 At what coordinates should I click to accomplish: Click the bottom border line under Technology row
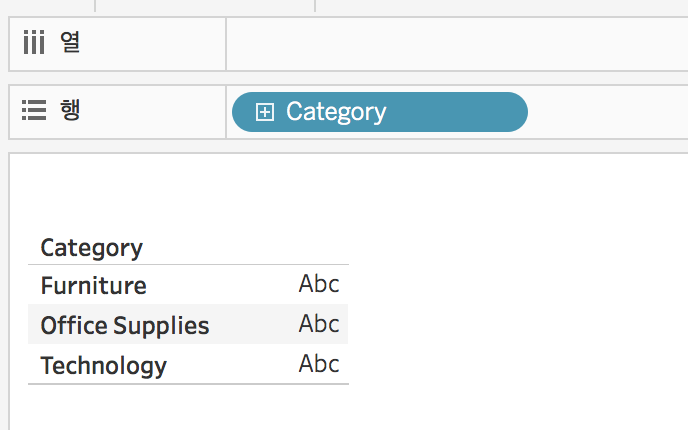pyautogui.click(x=188, y=384)
